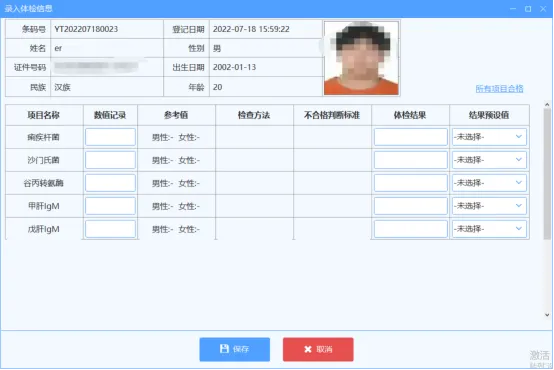Click the 数值记录 field for 甲肝IgM

click(110, 206)
